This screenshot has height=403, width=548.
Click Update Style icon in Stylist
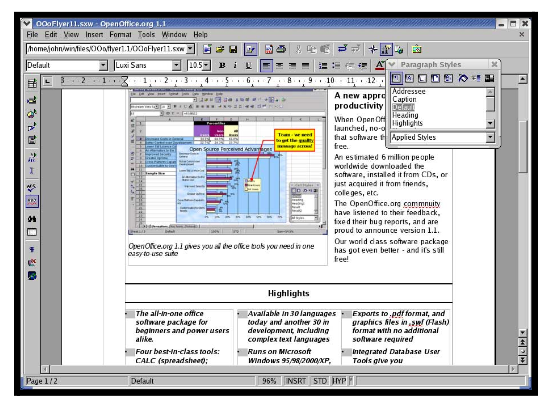coord(489,78)
